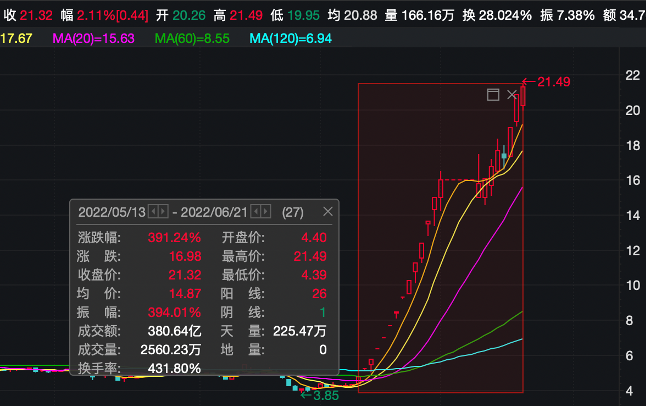The width and height of the screenshot is (646, 406).
Task: Click the 涨跌幅 391.24% value
Action: pos(175,238)
